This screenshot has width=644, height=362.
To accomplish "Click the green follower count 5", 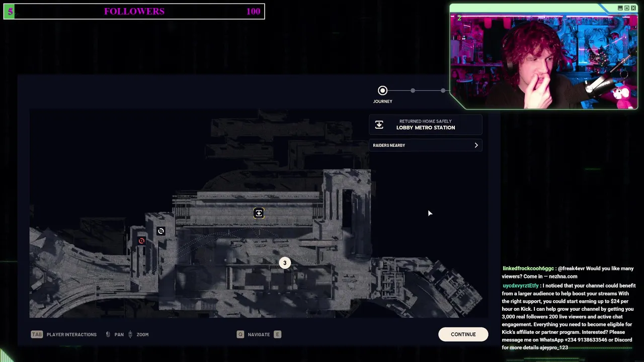I will tap(11, 11).
